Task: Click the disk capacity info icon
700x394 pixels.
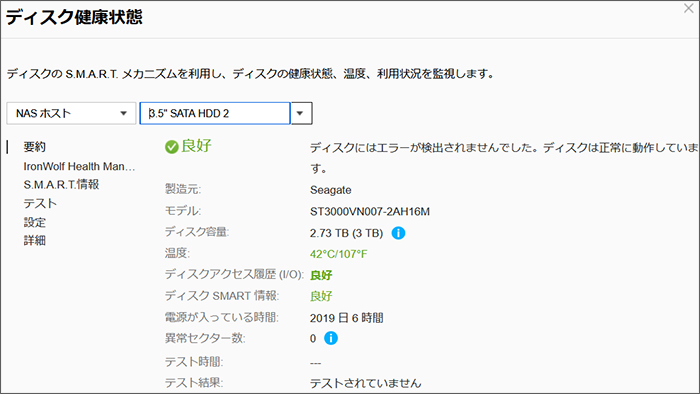Action: pyautogui.click(x=398, y=233)
